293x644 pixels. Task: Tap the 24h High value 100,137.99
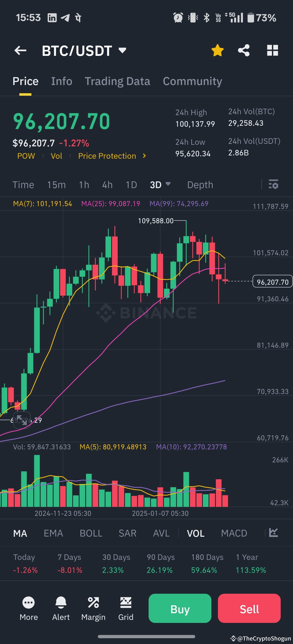pyautogui.click(x=195, y=124)
